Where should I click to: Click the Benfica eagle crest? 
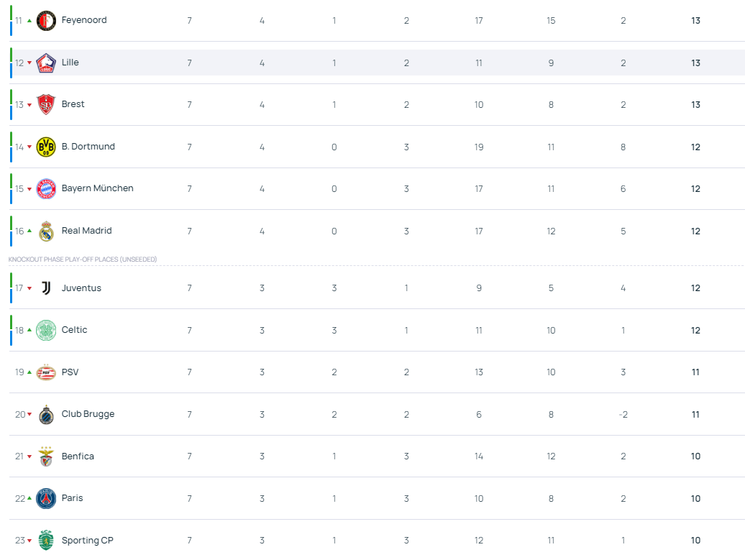46,456
